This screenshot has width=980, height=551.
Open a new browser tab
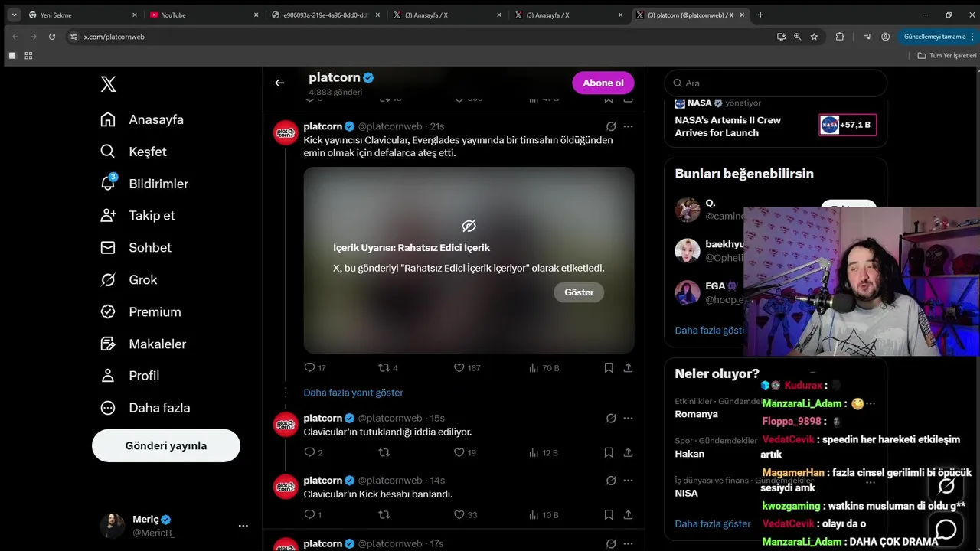pos(760,15)
